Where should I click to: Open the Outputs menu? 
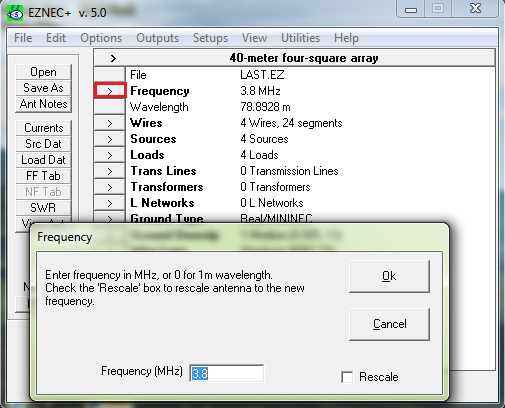[x=157, y=38]
